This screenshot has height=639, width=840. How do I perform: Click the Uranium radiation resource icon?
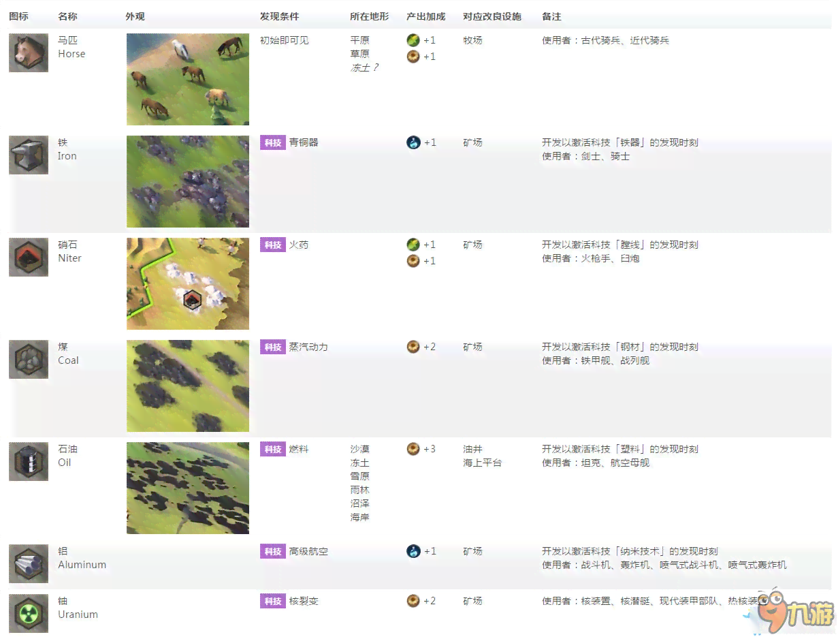point(29,613)
